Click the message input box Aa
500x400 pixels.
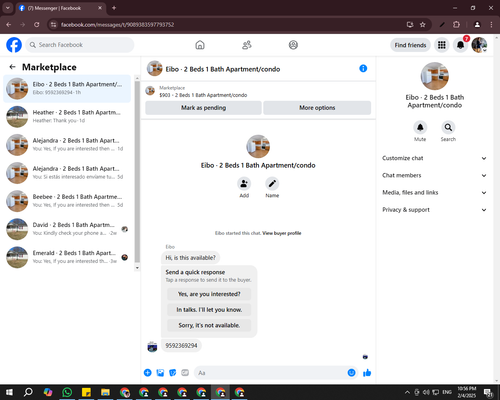click(270, 373)
